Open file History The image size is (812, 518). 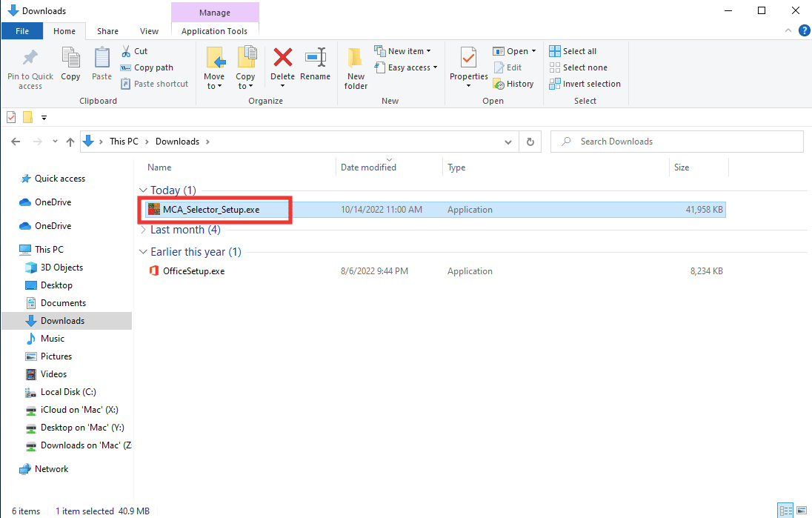(x=513, y=84)
